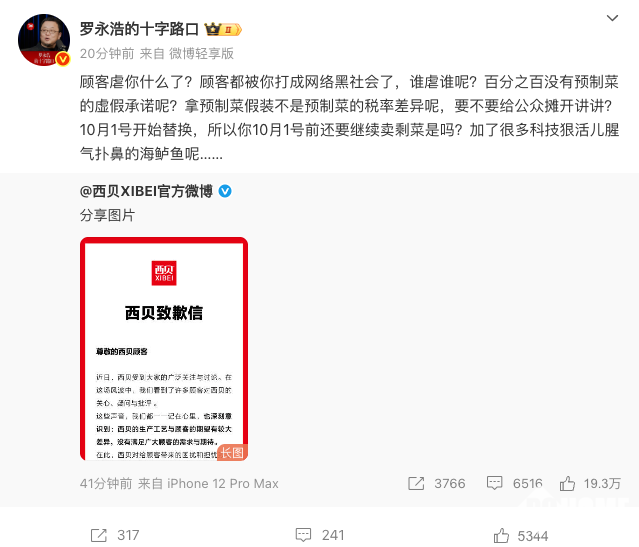Like the post with 5344 likes
The image size is (639, 547).
point(501,535)
